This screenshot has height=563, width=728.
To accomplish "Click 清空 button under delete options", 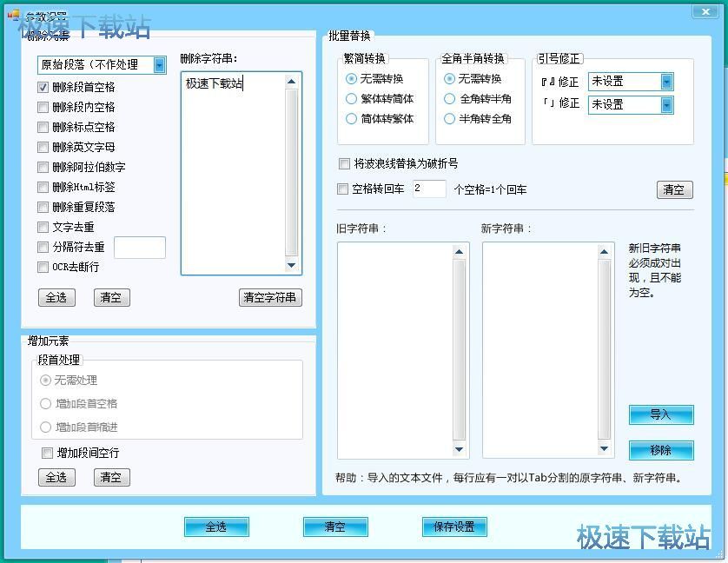I will click(111, 297).
